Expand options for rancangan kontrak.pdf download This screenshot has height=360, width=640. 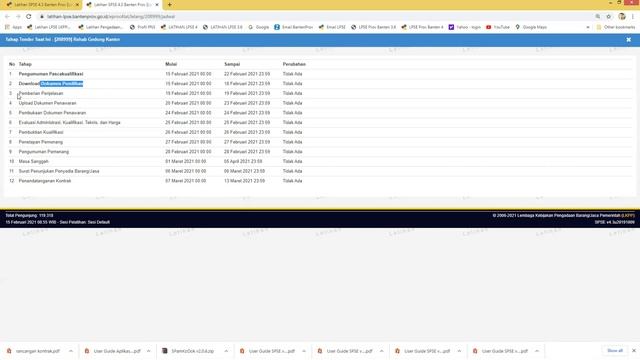(71, 351)
